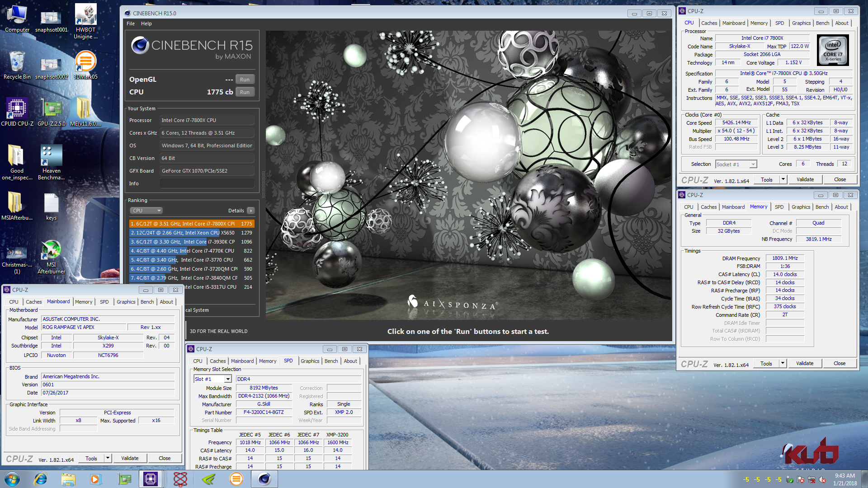Open the SPD tab in the Memory CPU-Z window
The height and width of the screenshot is (488, 868).
pos(779,207)
